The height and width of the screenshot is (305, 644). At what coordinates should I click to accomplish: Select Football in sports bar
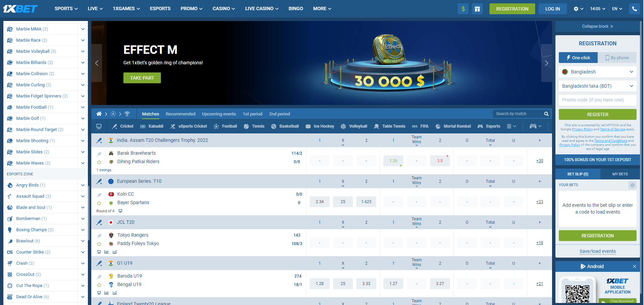pos(225,126)
